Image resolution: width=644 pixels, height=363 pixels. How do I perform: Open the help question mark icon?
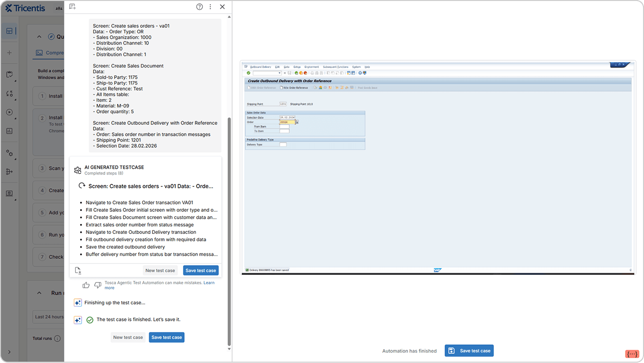point(199,7)
